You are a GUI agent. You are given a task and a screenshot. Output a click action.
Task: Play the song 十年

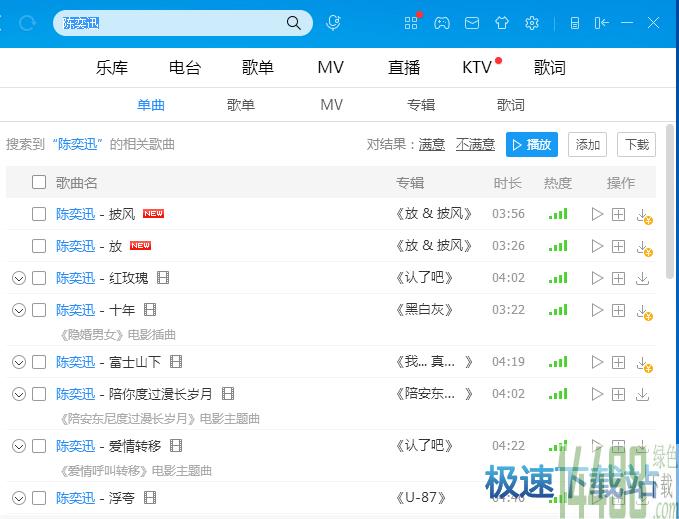[x=598, y=310]
